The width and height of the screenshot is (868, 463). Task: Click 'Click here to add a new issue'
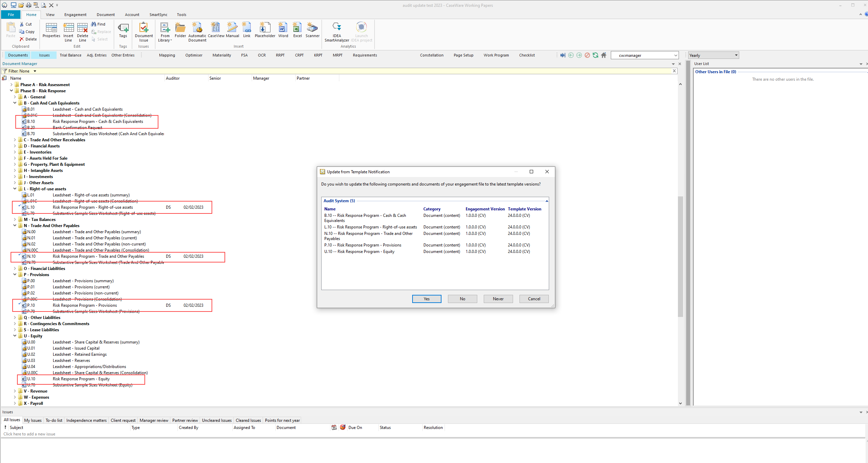tap(29, 434)
